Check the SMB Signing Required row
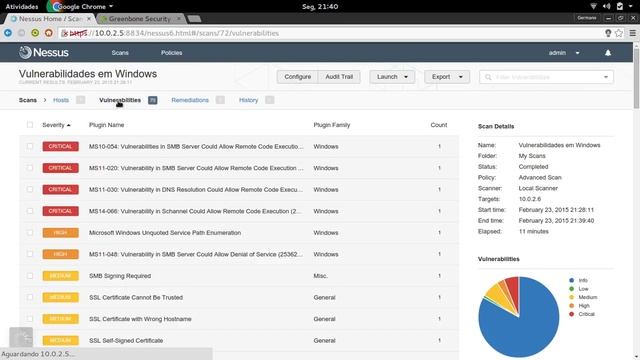640x360 pixels. [x=30, y=276]
